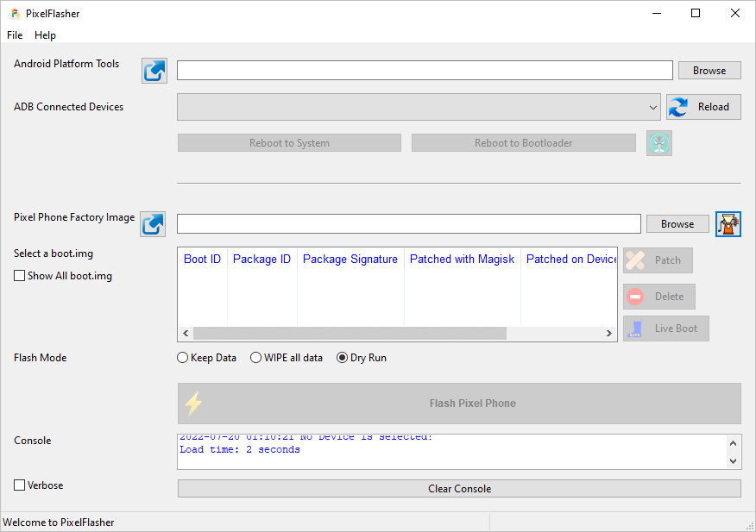Click the Reload devices button
This screenshot has width=756, height=532.
click(x=704, y=107)
